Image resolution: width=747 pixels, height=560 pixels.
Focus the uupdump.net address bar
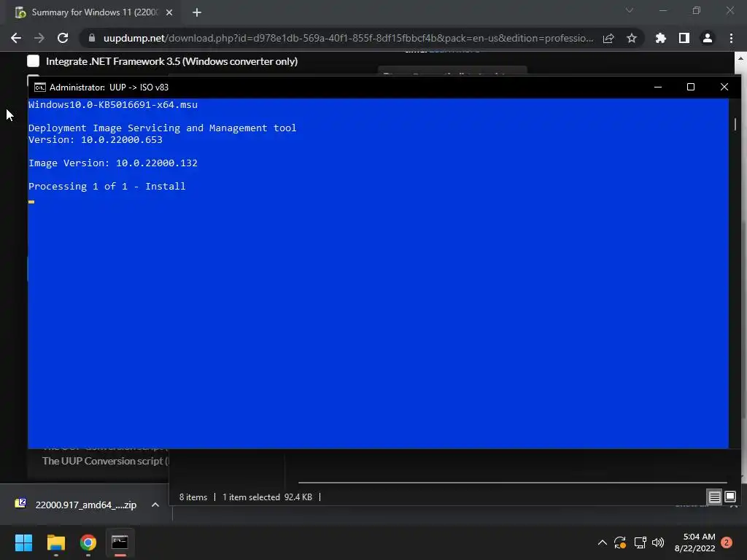pyautogui.click(x=348, y=38)
